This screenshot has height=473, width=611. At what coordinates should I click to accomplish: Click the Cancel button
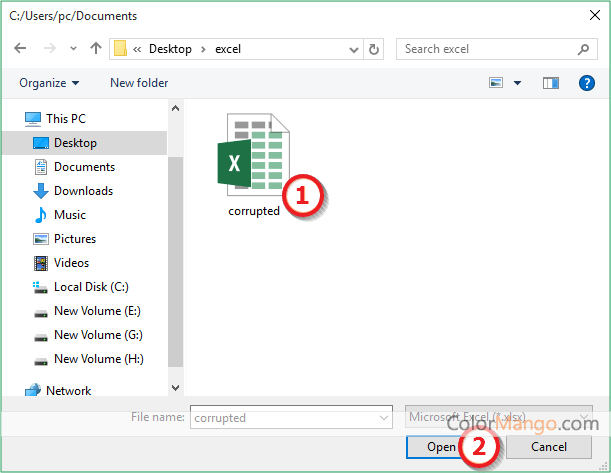coord(549,447)
